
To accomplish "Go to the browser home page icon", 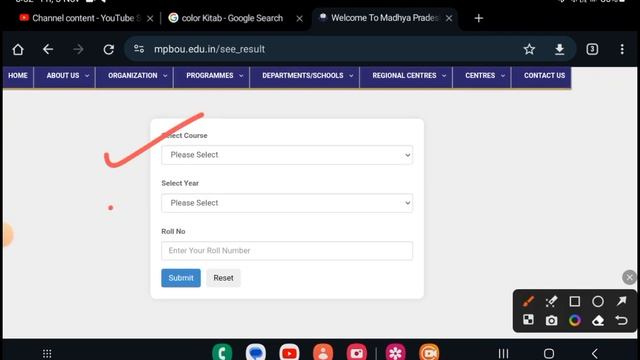I will 18,49.
